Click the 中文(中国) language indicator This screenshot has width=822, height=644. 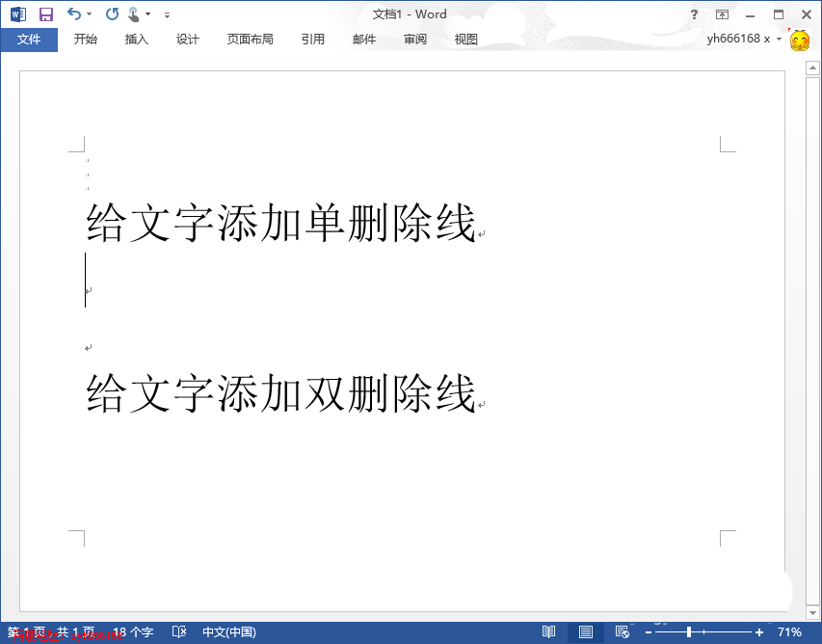coord(229,632)
